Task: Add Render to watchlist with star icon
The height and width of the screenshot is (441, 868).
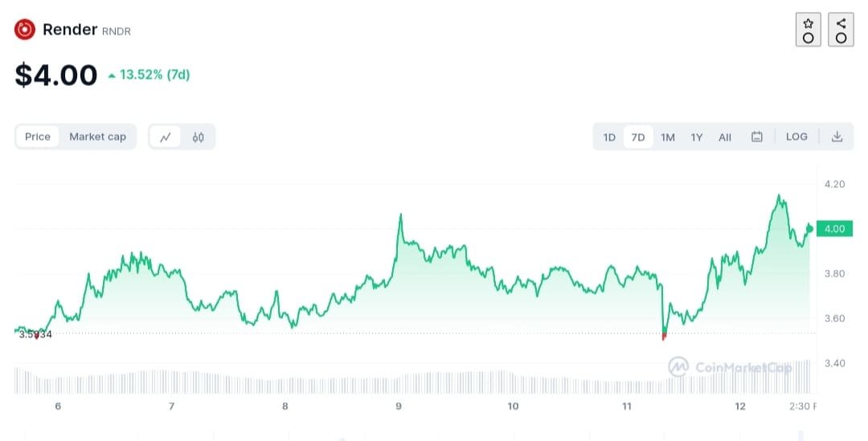Action: pos(809,30)
